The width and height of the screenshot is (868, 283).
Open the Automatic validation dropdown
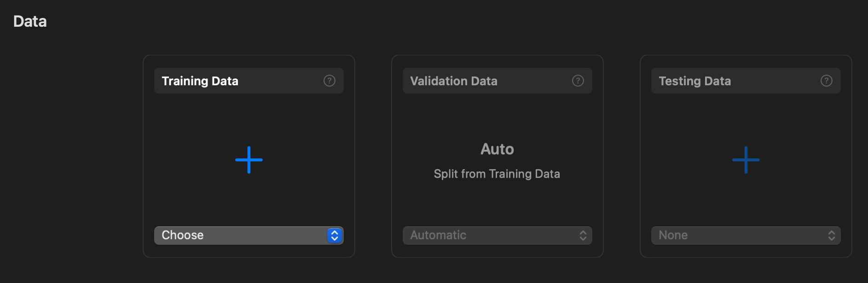488,236
